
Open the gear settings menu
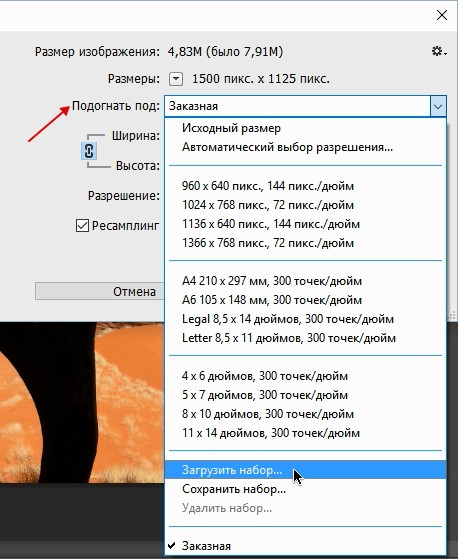[439, 52]
